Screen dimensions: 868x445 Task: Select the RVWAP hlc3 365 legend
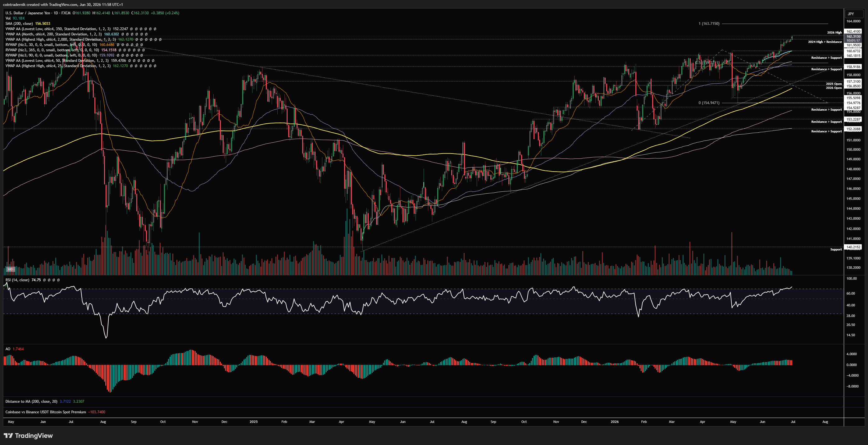coord(75,50)
